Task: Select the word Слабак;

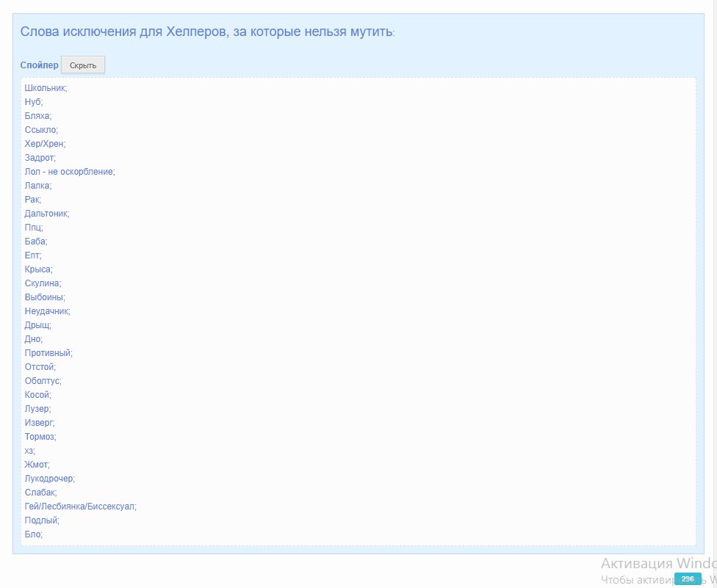Action: click(40, 492)
